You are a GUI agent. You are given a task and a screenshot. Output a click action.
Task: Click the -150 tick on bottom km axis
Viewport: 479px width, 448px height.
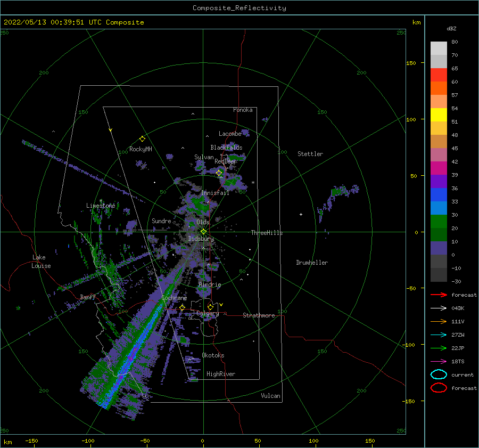(31, 441)
